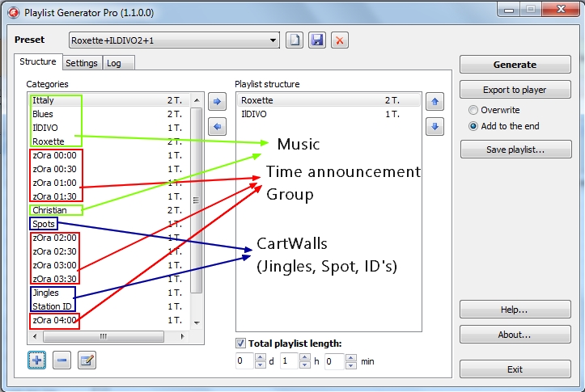This screenshot has width=585, height=392.
Task: Select the zOra 01:30 category
Action: click(x=109, y=196)
